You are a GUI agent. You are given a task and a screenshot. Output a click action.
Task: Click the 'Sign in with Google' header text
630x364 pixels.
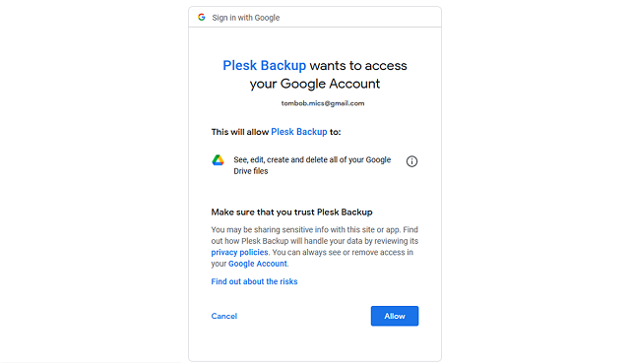click(246, 18)
